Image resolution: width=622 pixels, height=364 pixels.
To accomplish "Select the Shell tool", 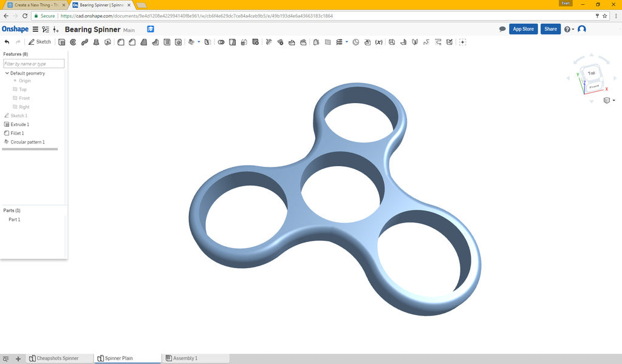I will tap(167, 42).
